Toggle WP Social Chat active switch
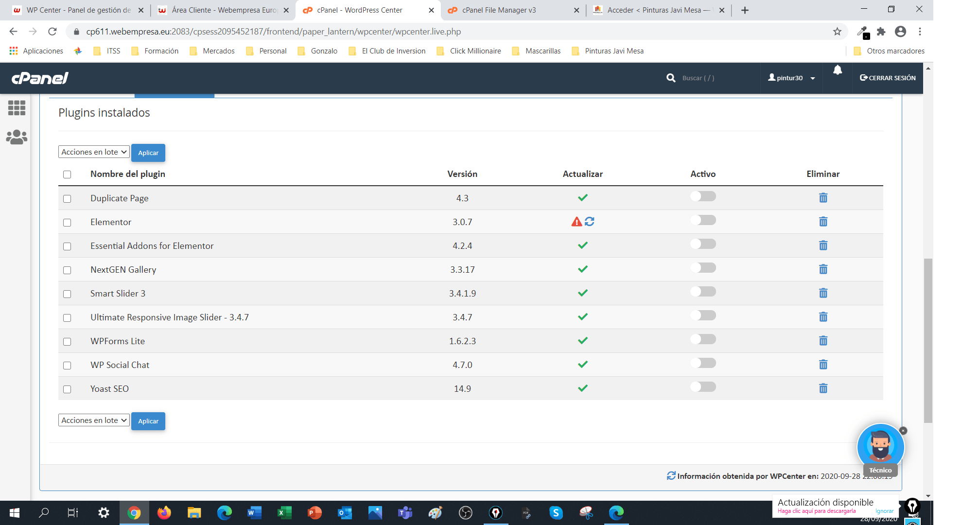The image size is (980, 525). (703, 363)
